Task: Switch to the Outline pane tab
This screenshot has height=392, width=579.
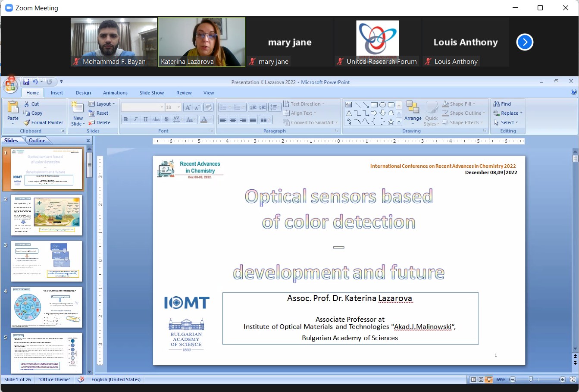Action: (x=37, y=141)
